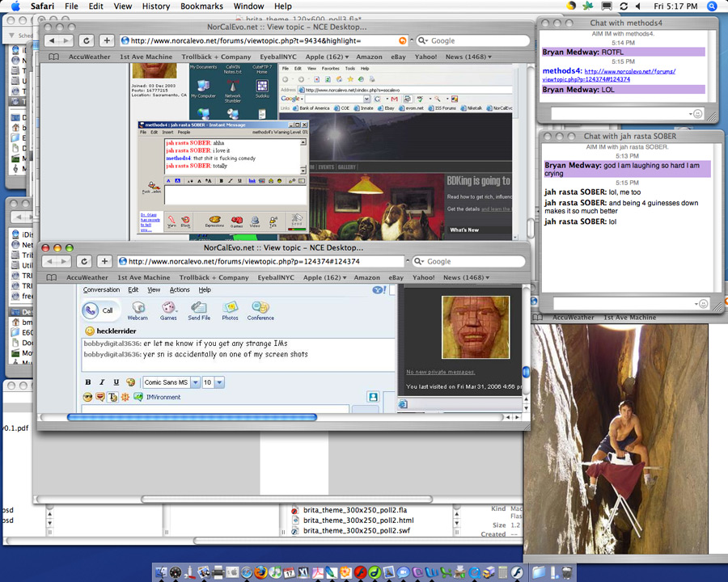Reload the rear Safari window with the highlight URL
The height and width of the screenshot is (582, 728).
87,41
